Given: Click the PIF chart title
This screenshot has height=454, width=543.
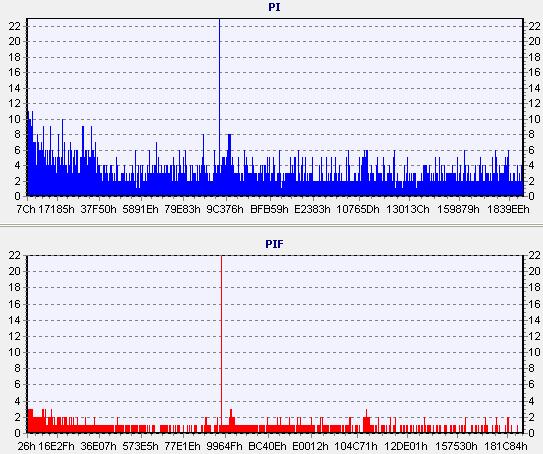Looking at the screenshot, I should click(274, 244).
